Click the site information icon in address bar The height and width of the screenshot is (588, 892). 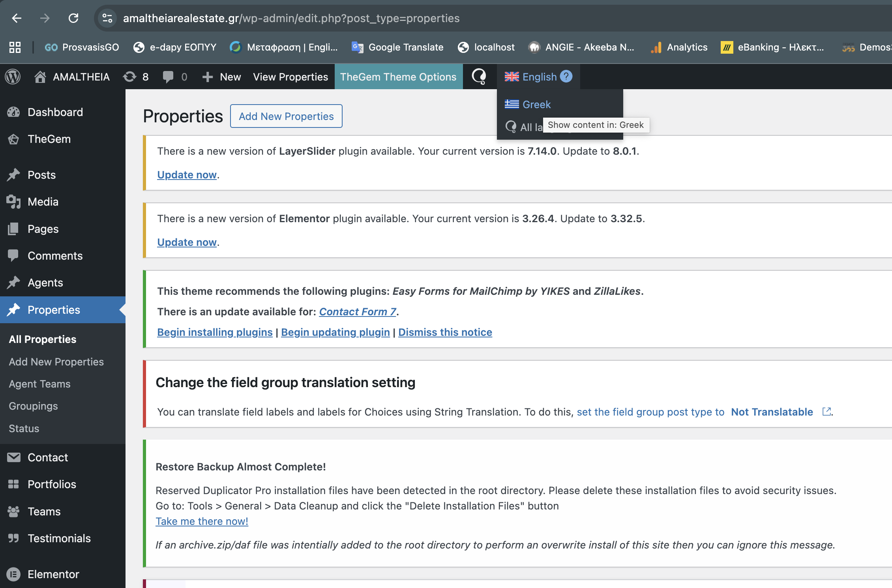coord(107,18)
